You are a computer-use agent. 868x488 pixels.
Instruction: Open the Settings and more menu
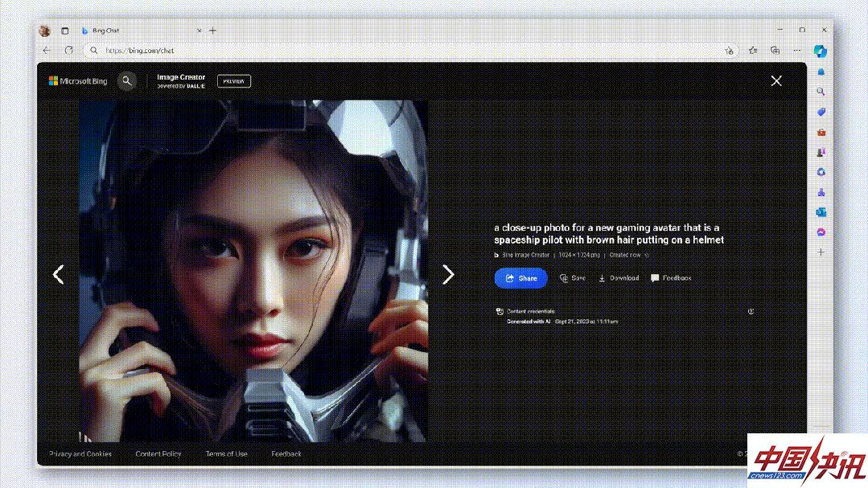click(x=797, y=51)
